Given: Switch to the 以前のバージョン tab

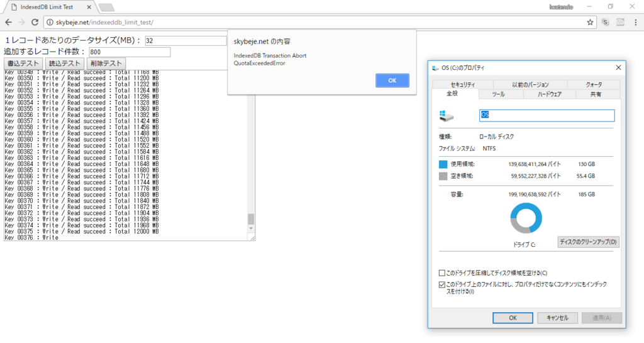Looking at the screenshot, I should click(x=530, y=84).
